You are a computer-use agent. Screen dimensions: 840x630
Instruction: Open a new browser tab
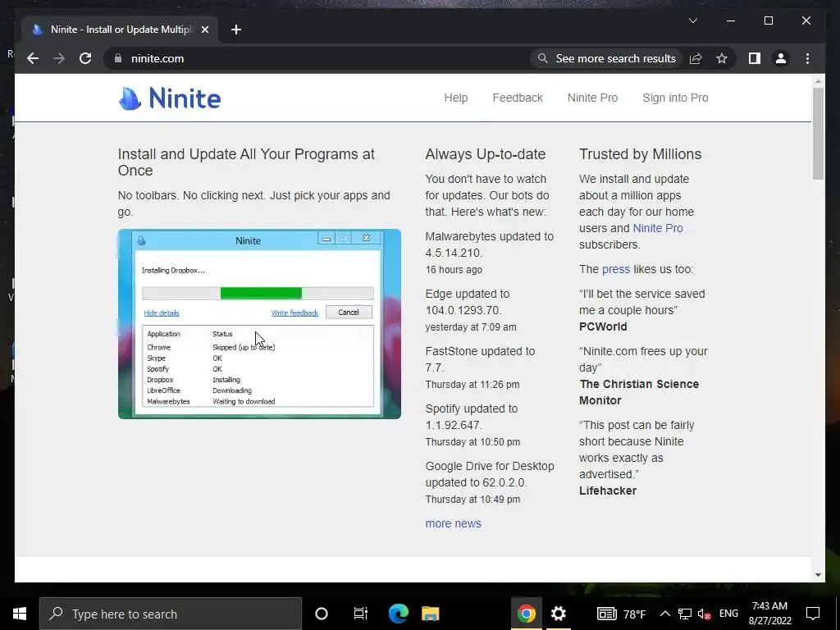click(236, 30)
